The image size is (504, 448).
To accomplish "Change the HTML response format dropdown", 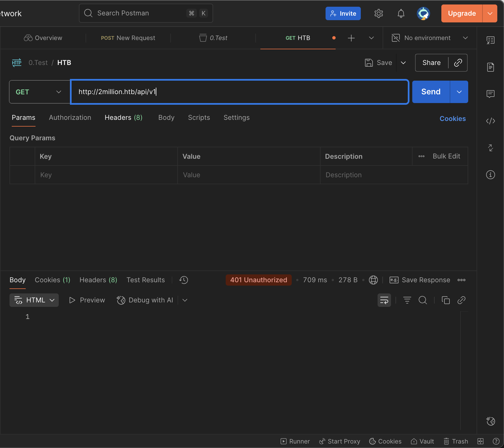I will click(x=34, y=300).
